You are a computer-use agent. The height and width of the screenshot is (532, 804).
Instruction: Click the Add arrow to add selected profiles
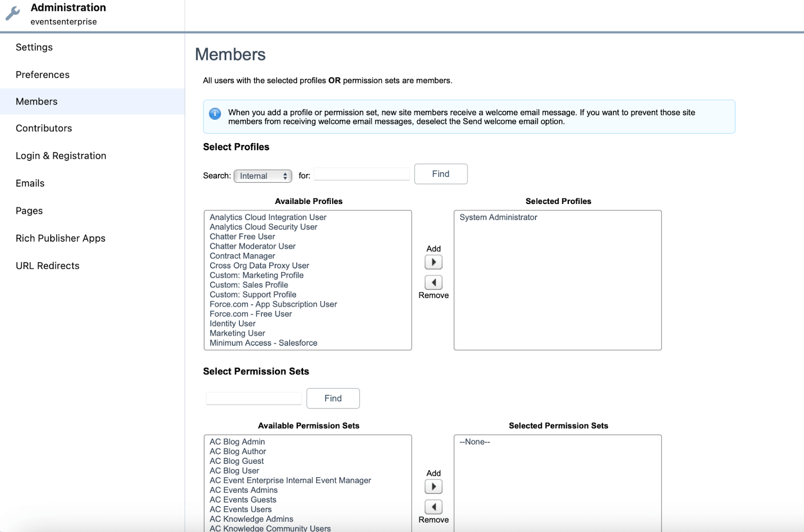point(433,262)
